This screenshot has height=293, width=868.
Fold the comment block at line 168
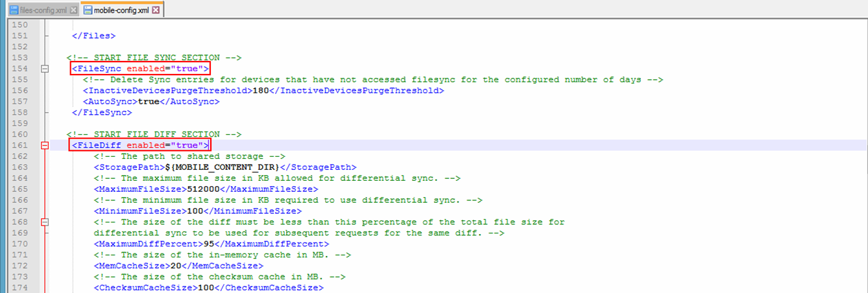coord(45,222)
